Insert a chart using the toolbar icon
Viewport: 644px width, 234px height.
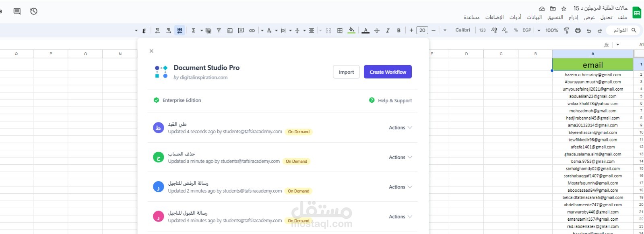(x=230, y=30)
